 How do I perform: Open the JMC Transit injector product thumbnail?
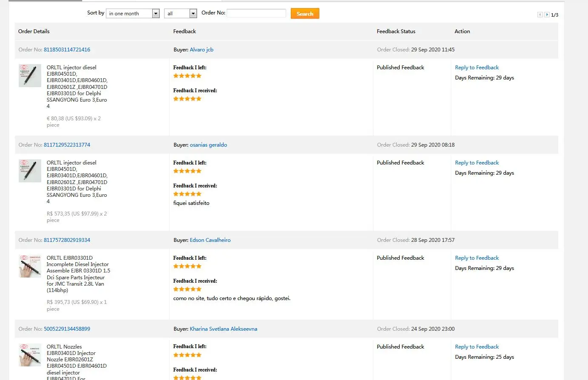click(30, 266)
